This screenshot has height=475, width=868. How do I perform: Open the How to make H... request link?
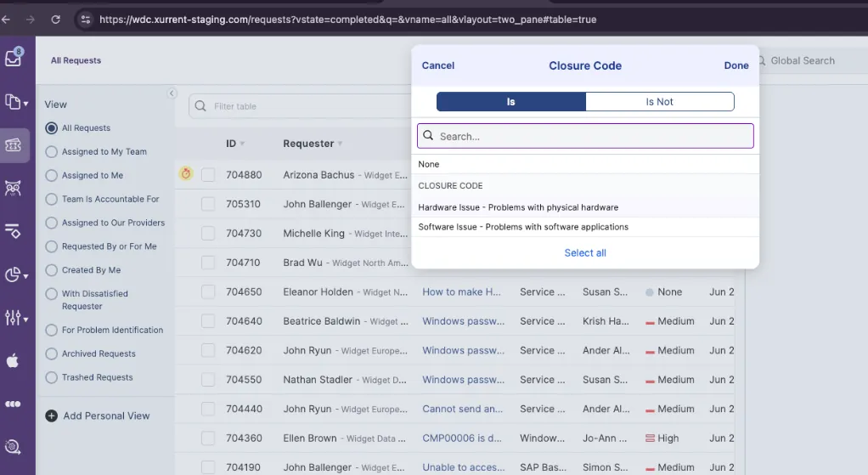[x=461, y=291]
